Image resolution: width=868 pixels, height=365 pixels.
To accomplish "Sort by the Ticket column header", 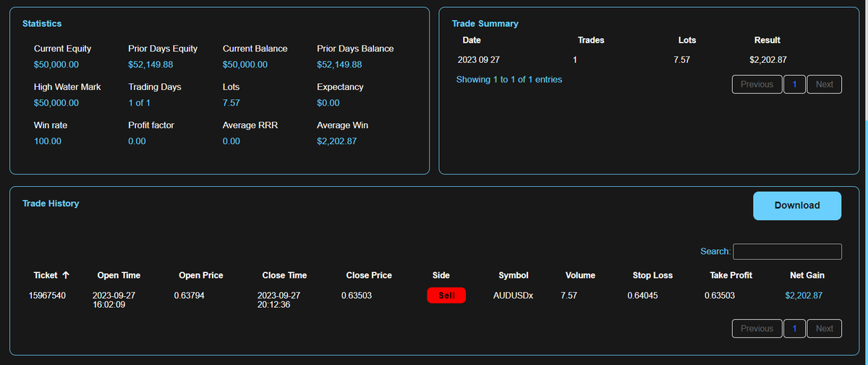I will tap(51, 275).
